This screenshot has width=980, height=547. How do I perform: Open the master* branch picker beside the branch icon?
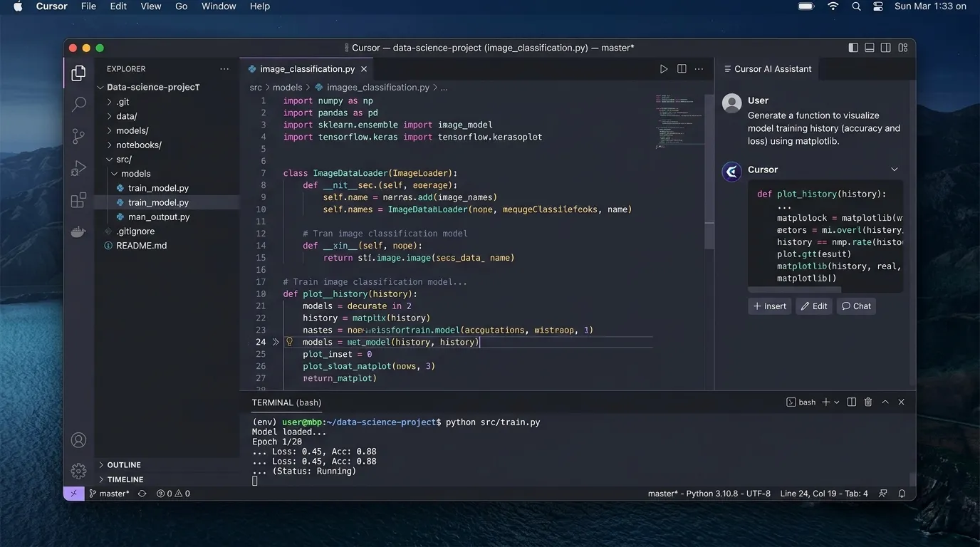[x=109, y=494]
